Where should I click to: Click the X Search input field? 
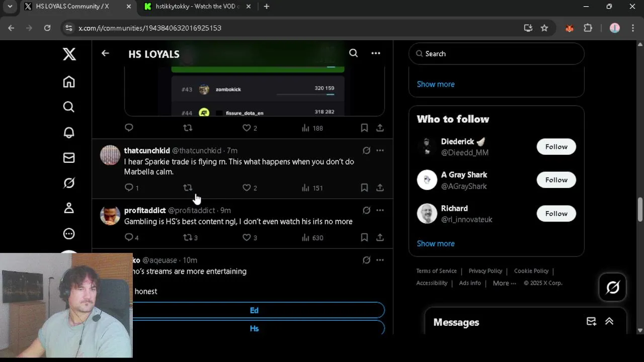point(496,53)
